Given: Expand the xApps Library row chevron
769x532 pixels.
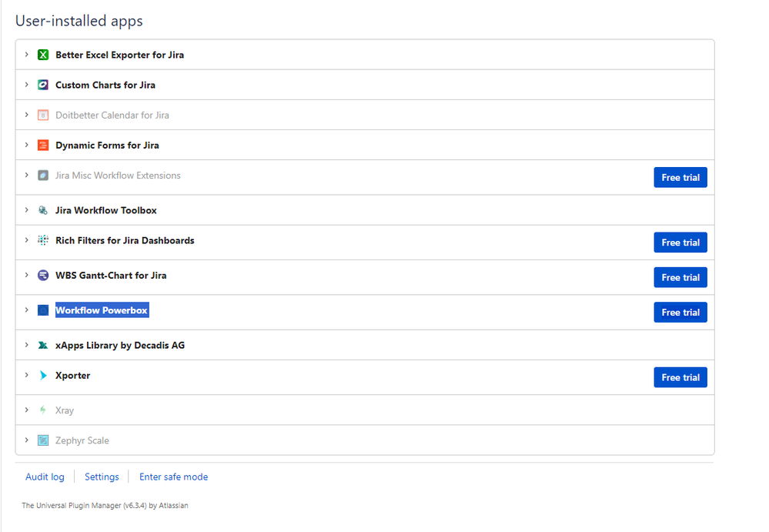Looking at the screenshot, I should tap(26, 345).
